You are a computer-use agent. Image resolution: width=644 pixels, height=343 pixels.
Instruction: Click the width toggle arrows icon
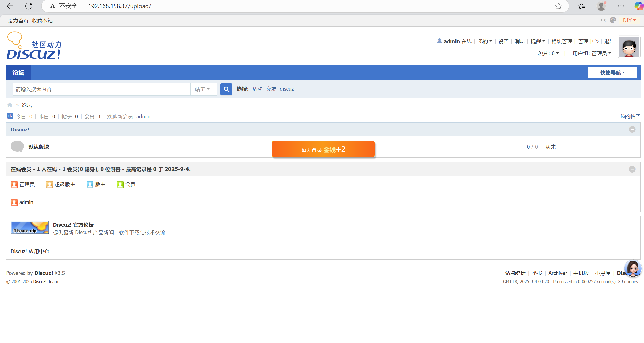(x=603, y=20)
